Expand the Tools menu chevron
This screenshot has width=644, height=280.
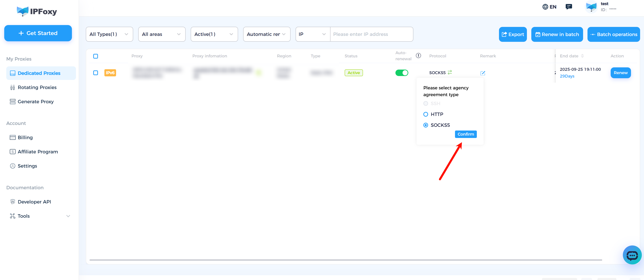click(68, 216)
